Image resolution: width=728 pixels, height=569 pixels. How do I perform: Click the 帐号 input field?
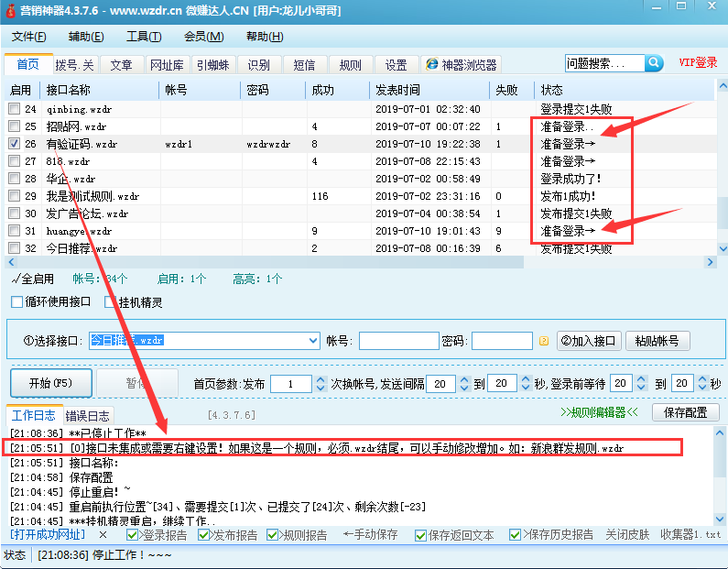point(399,341)
